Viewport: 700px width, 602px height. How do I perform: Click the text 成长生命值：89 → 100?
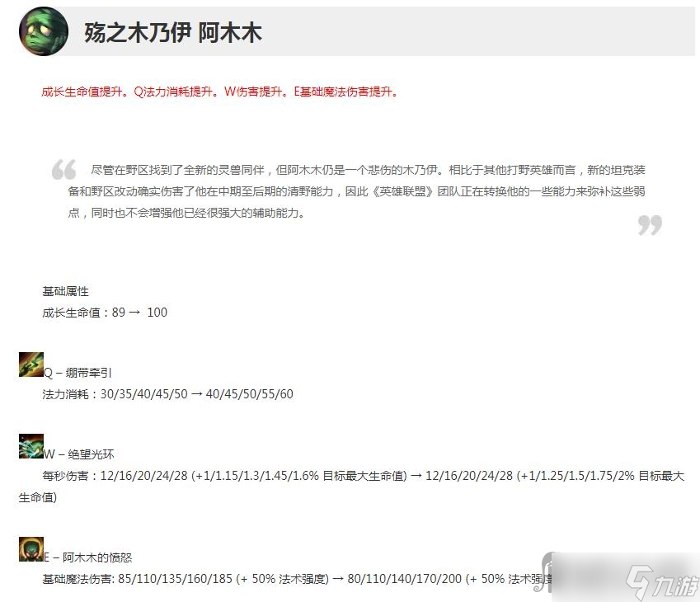click(x=105, y=313)
